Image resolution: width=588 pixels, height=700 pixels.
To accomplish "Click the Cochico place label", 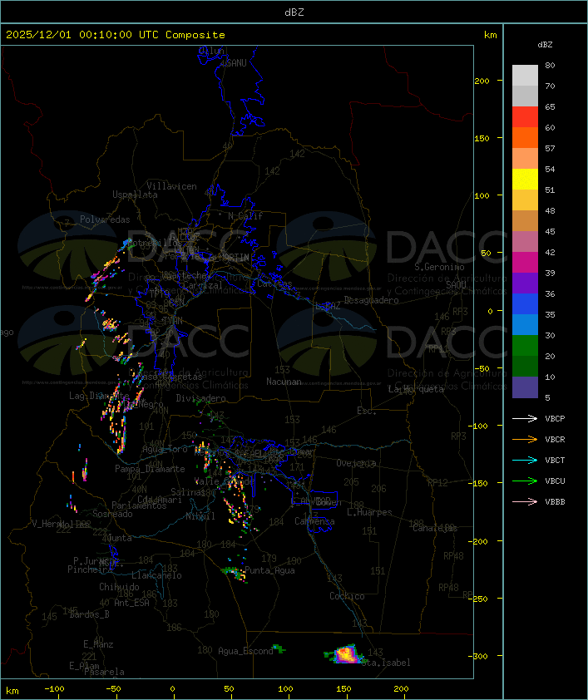I will [347, 596].
